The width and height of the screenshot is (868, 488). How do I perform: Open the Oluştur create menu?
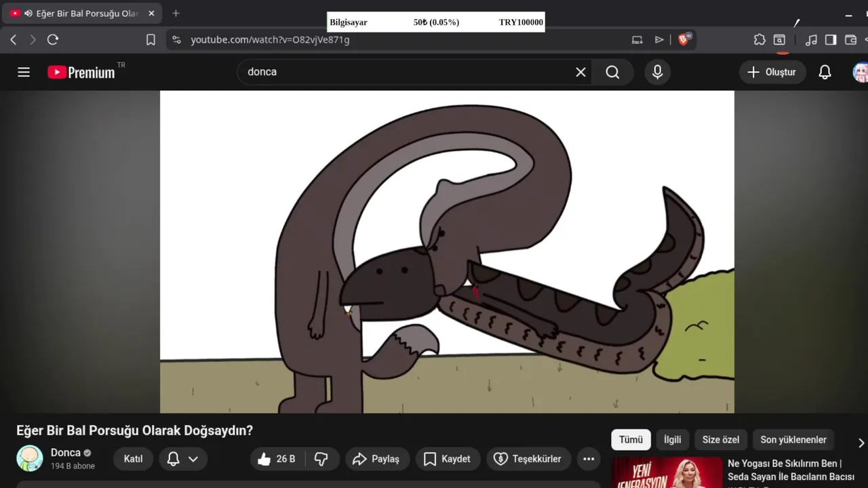pos(772,72)
